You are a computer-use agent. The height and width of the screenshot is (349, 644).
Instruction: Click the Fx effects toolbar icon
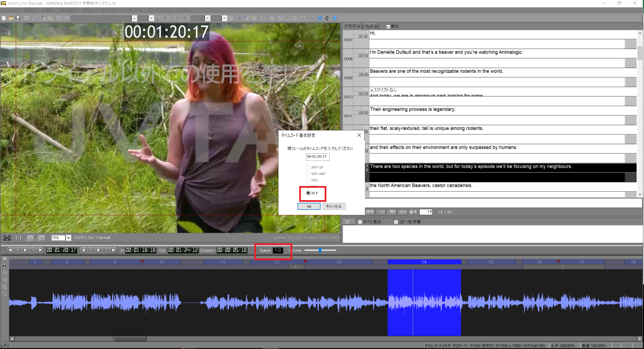[x=311, y=18]
